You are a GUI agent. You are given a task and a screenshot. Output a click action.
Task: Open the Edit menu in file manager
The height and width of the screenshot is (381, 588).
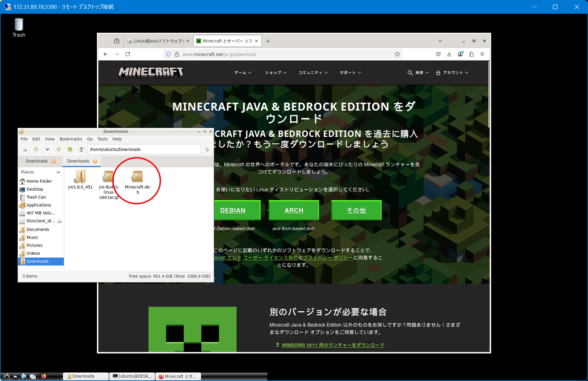[36, 139]
